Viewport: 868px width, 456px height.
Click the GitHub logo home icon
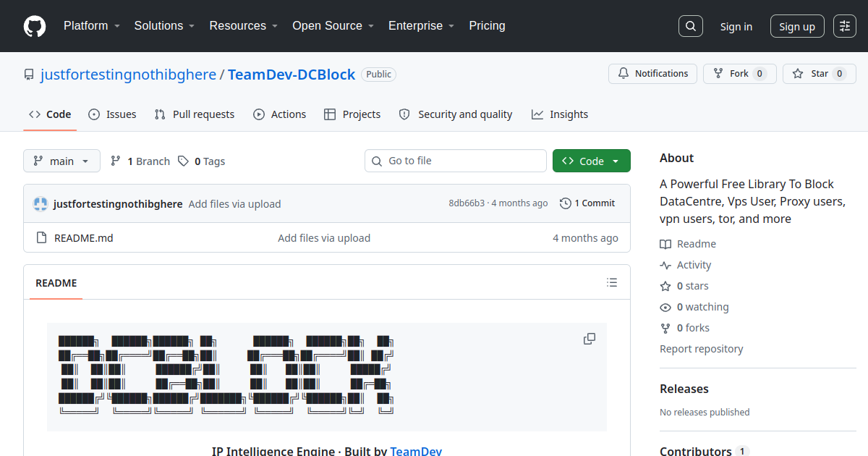(x=35, y=26)
